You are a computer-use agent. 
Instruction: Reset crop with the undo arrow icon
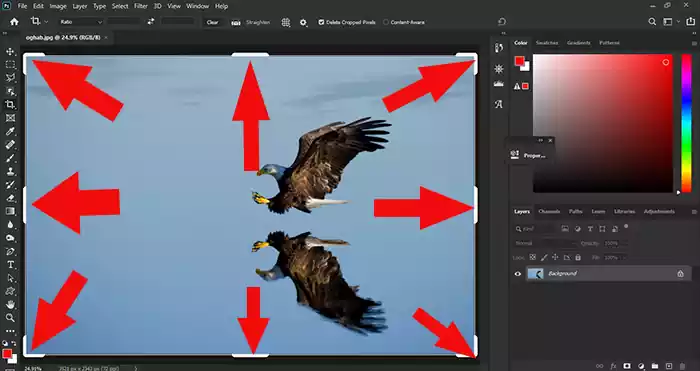(502, 22)
